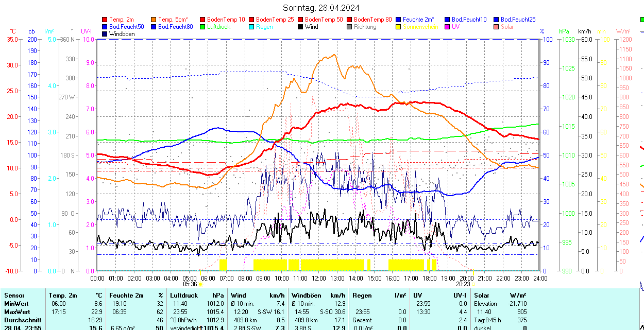Screen dimensions: 644x330
Task: Click the MaxWert row label
Action: (16, 312)
